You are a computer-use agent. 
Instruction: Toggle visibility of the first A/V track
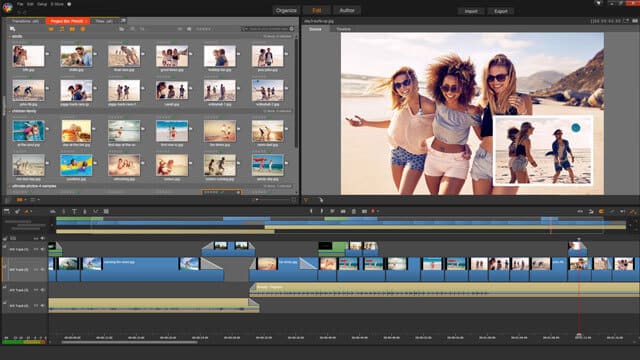click(x=43, y=249)
